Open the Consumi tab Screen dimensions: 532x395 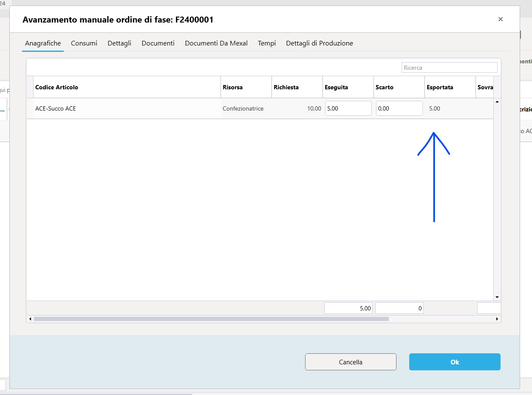click(84, 43)
